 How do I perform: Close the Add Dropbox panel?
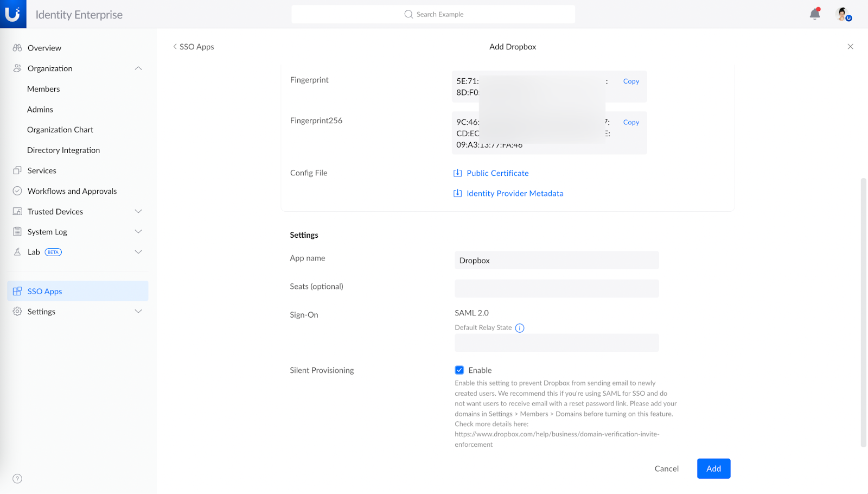pos(850,47)
